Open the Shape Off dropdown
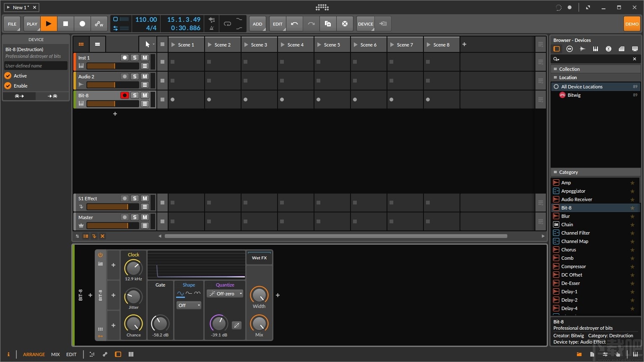The width and height of the screenshot is (644, 362). coord(189,305)
